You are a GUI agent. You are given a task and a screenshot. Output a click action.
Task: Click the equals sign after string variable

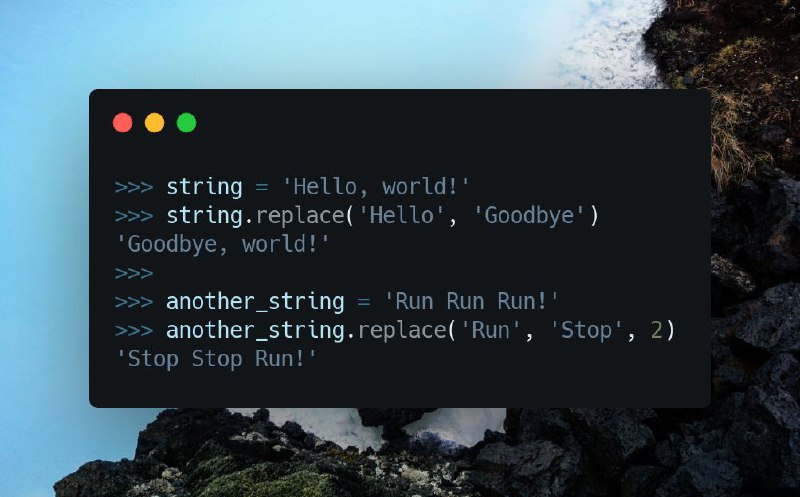pyautogui.click(x=262, y=187)
